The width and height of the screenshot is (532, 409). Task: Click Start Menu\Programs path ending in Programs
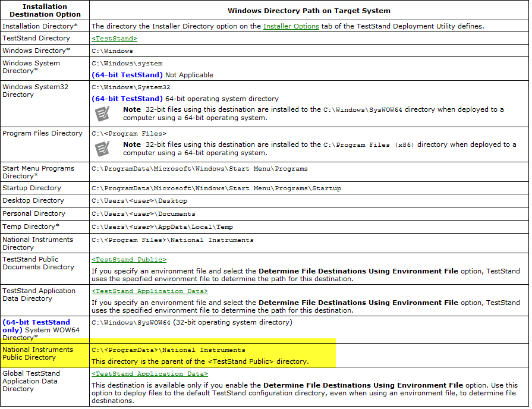[x=200, y=169]
